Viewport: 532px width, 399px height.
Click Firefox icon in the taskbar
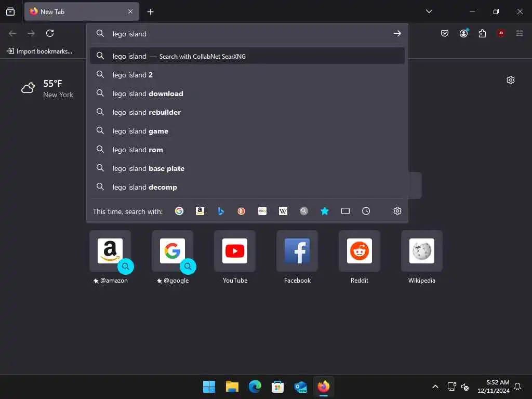click(x=323, y=387)
